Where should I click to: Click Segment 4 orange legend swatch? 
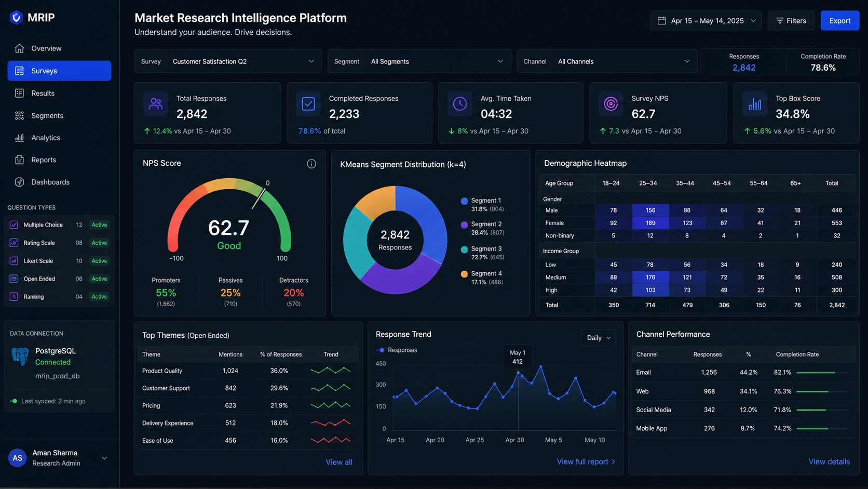pyautogui.click(x=464, y=274)
